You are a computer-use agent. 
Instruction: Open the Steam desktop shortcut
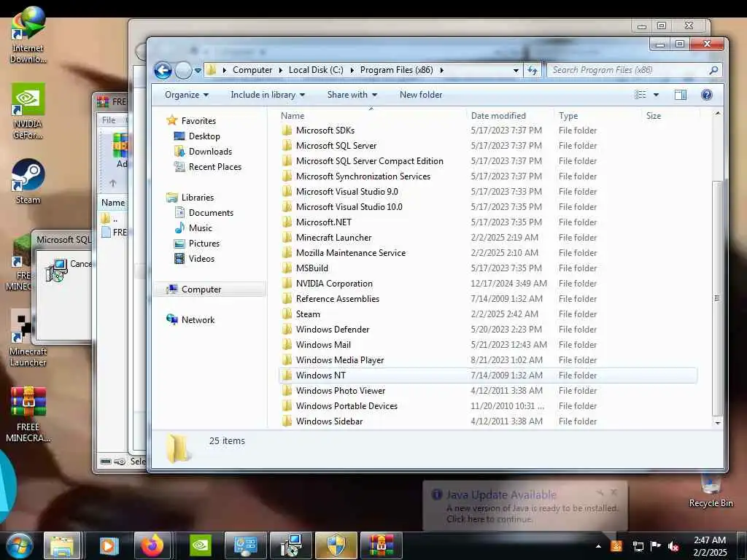point(28,182)
